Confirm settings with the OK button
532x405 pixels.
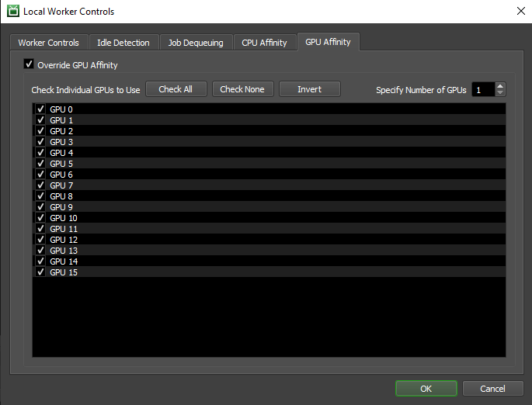pos(426,389)
